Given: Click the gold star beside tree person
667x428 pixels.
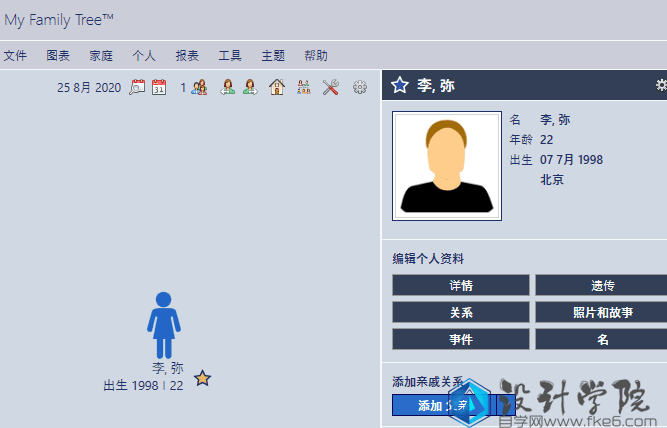Looking at the screenshot, I should tap(202, 378).
